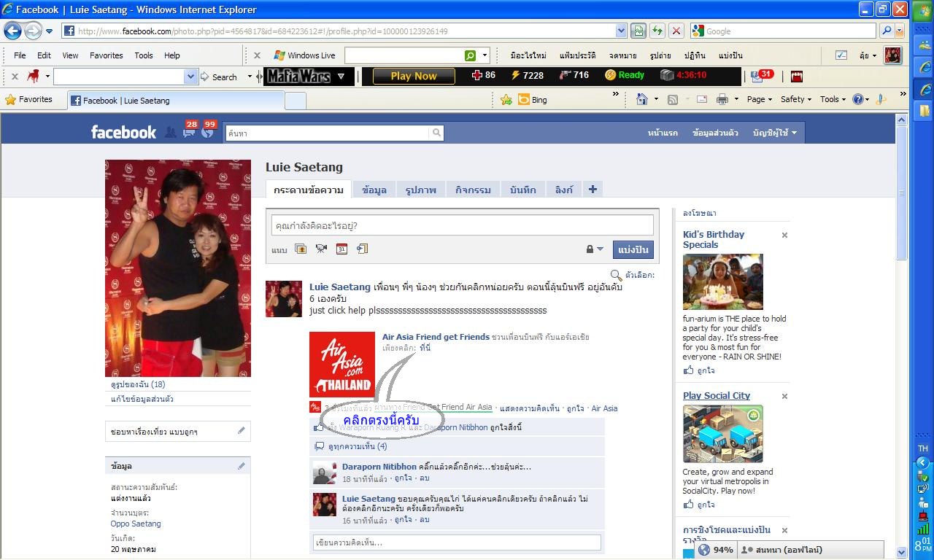Expand the Facebook account menu dropdown

[775, 133]
